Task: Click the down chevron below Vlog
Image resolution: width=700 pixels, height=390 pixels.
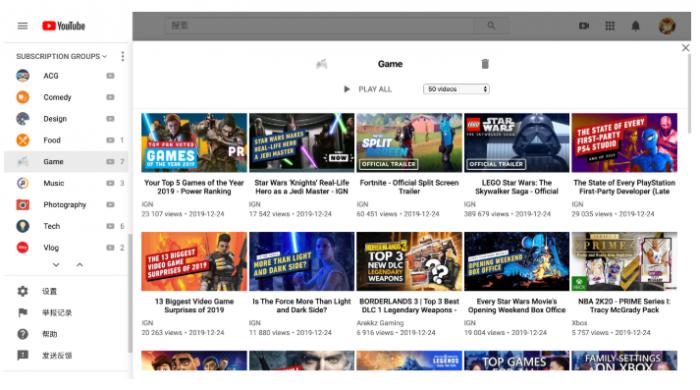Action: 56,265
